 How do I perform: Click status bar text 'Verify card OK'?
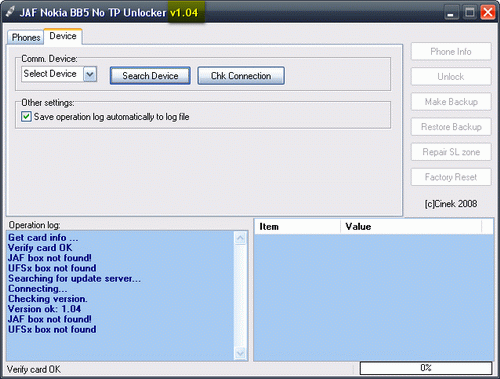coord(34,369)
